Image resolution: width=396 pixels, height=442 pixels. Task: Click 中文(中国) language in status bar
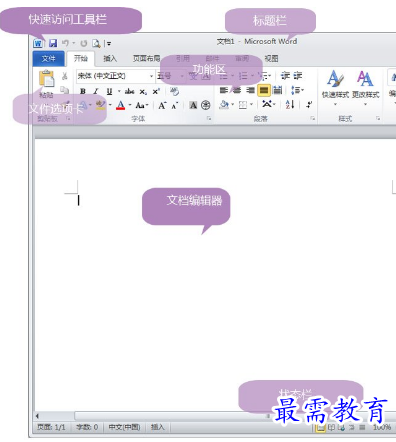pyautogui.click(x=124, y=427)
